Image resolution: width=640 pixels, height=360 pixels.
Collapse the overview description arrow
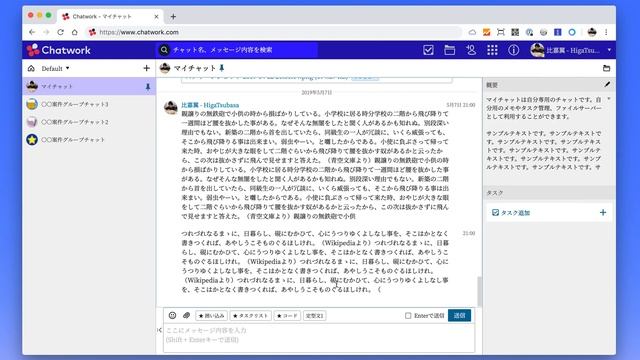click(x=609, y=99)
